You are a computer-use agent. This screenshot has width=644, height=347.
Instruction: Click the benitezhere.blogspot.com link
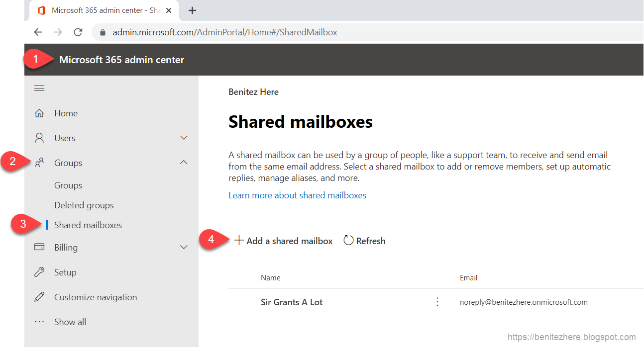571,337
